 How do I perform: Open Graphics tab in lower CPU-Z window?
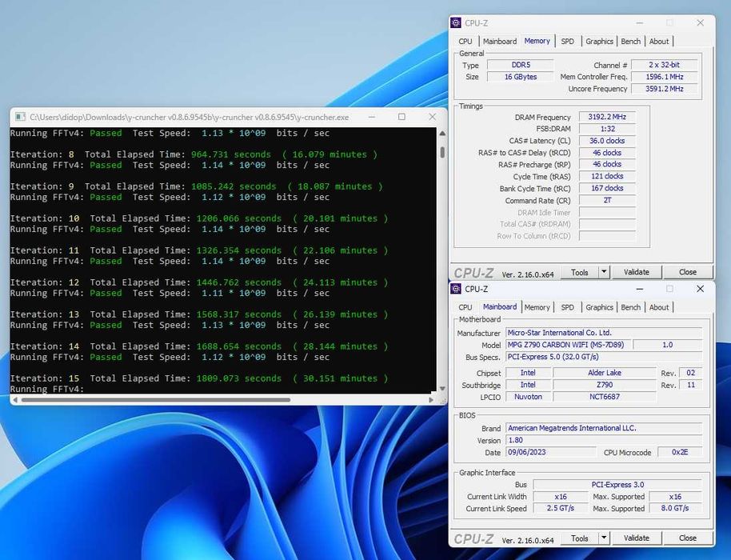[x=600, y=308]
